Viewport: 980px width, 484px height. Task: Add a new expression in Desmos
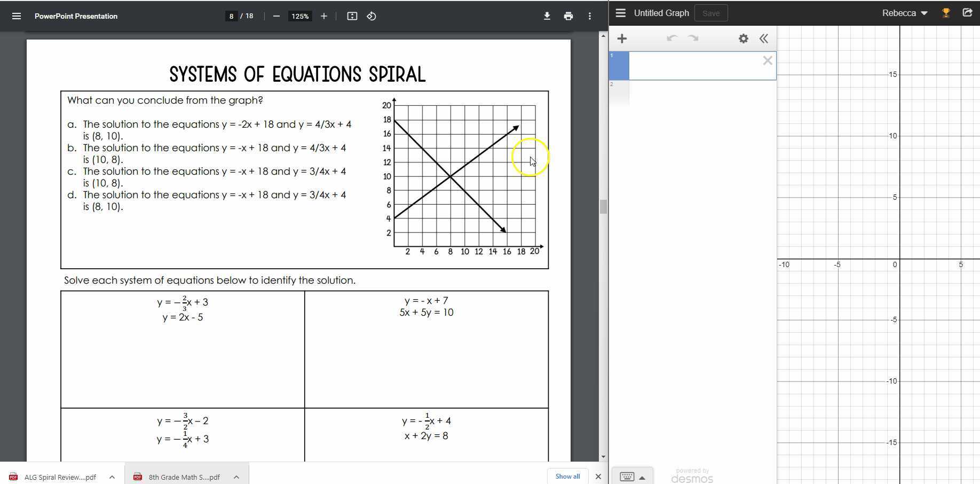pyautogui.click(x=622, y=38)
